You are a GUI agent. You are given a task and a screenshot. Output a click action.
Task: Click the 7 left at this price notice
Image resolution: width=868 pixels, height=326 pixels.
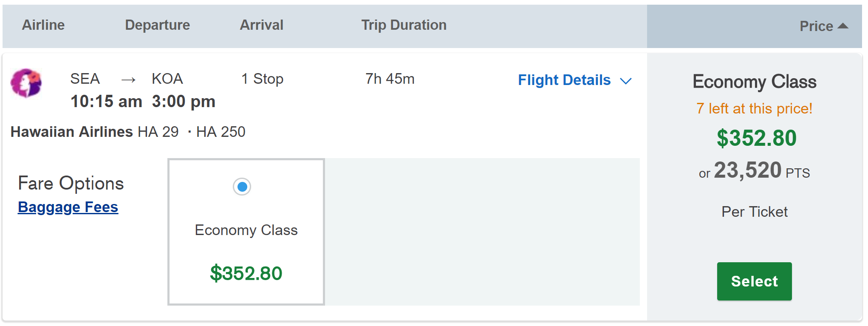tap(754, 109)
